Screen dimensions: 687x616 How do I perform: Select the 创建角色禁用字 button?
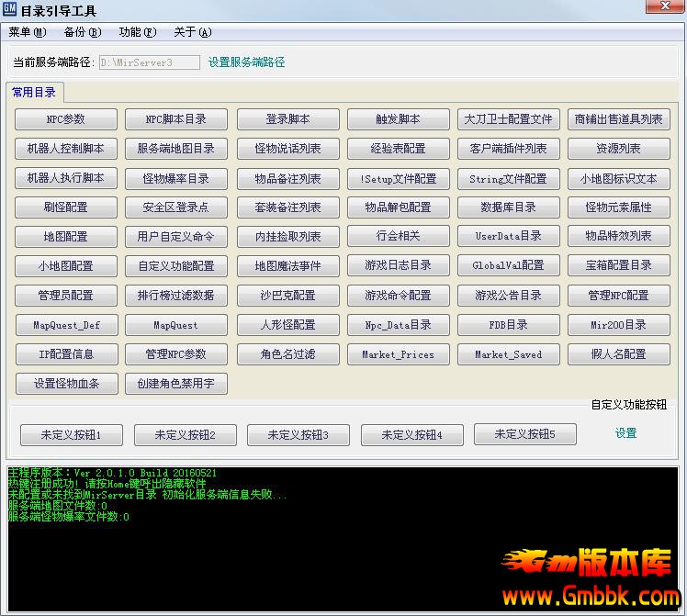176,384
